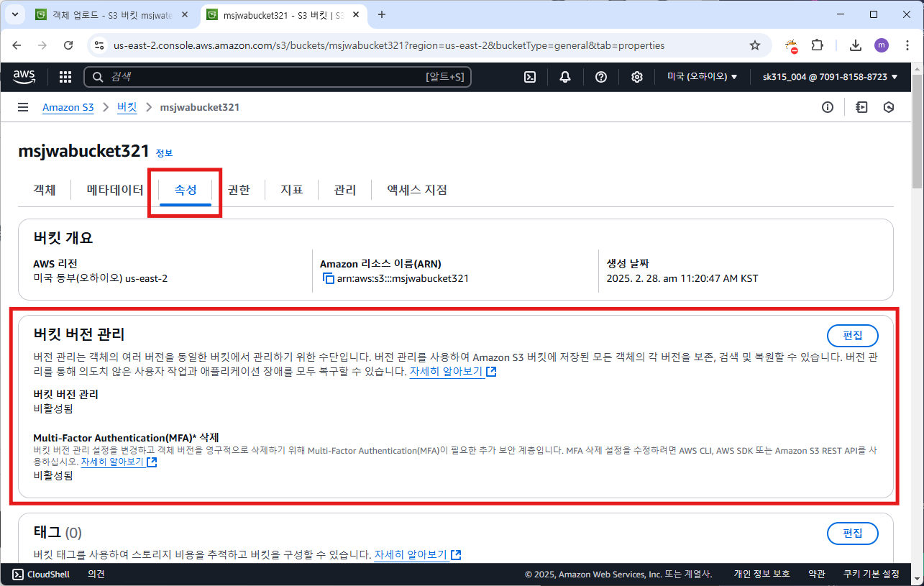Open the browser extensions puzzle icon

817,45
